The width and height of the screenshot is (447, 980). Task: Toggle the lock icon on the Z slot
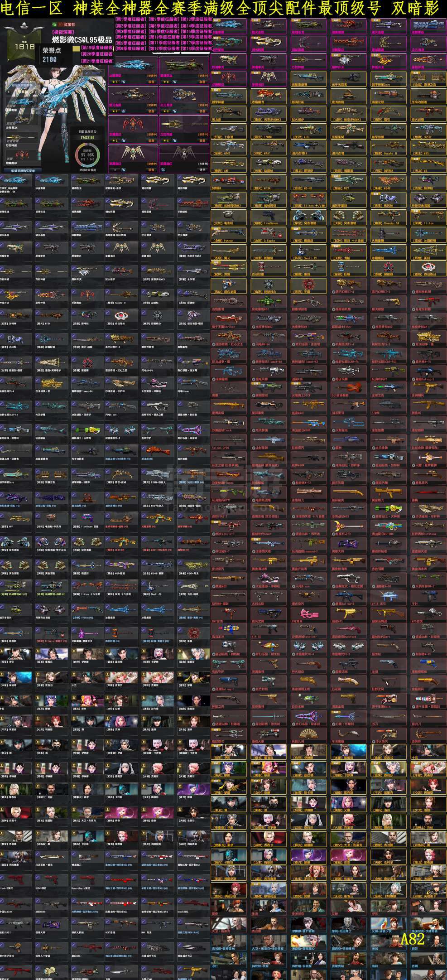tap(124, 140)
